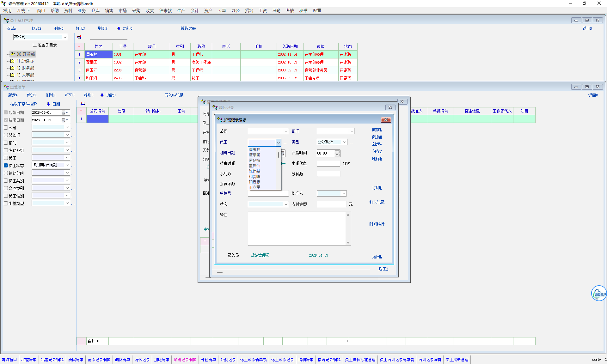Enable the 包含子目录 checkbox
This screenshot has width=607, height=364.
pos(35,45)
